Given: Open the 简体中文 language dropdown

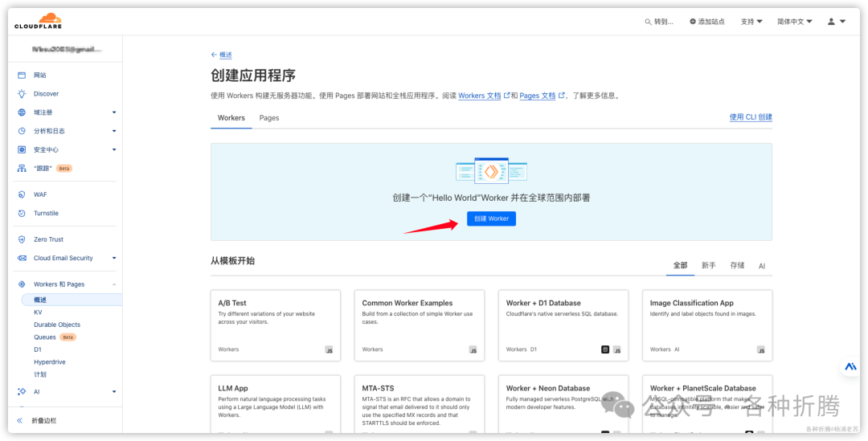Looking at the screenshot, I should click(794, 22).
